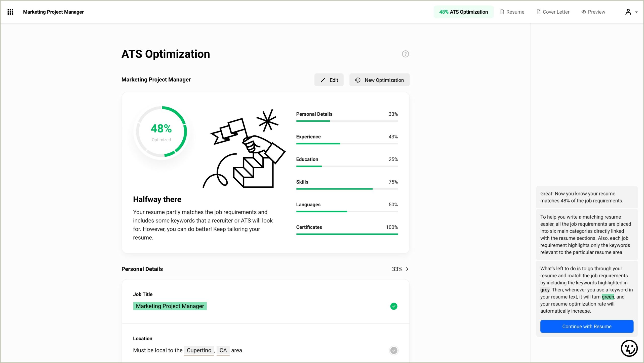Click the New Optimization gear icon
The height and width of the screenshot is (363, 644).
click(x=357, y=80)
